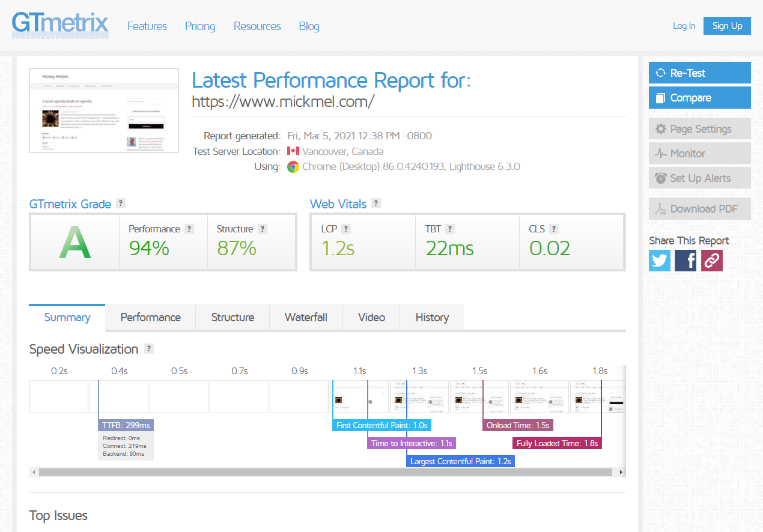The width and height of the screenshot is (763, 532).
Task: Open the Features menu
Action: pyautogui.click(x=147, y=26)
